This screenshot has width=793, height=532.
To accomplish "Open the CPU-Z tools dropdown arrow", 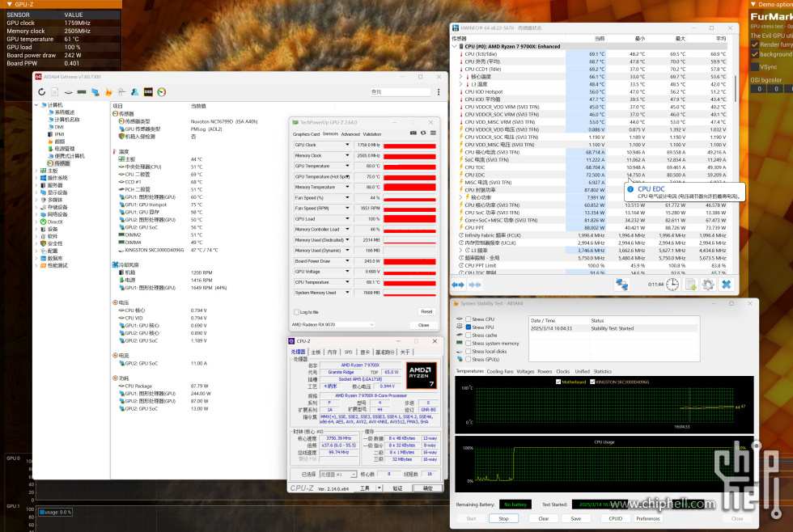I will [x=379, y=488].
